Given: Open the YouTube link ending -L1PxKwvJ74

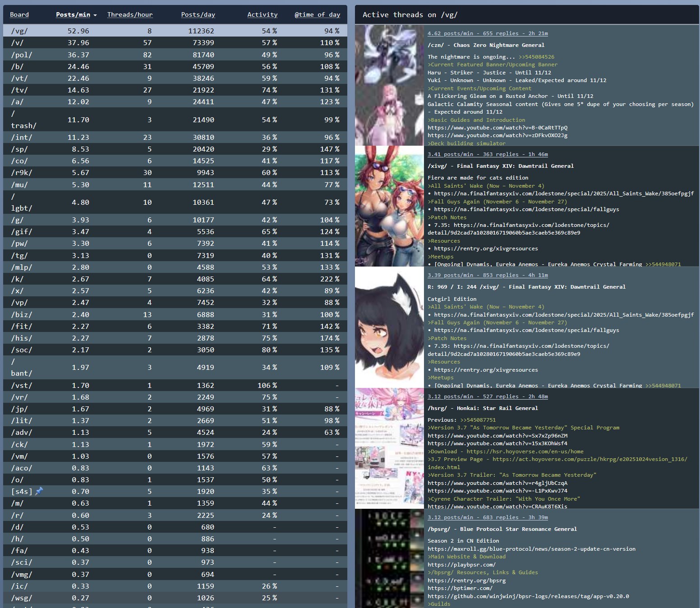Looking at the screenshot, I should tap(497, 491).
